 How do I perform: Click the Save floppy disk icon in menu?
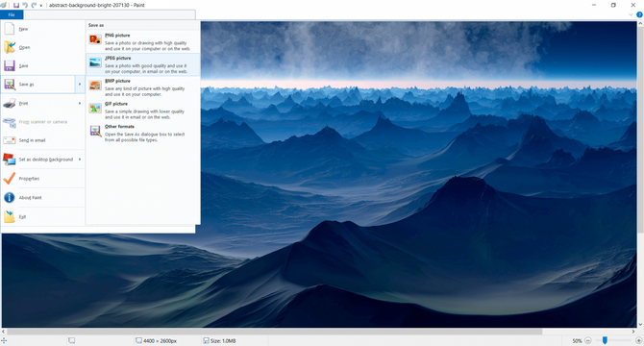click(x=10, y=65)
